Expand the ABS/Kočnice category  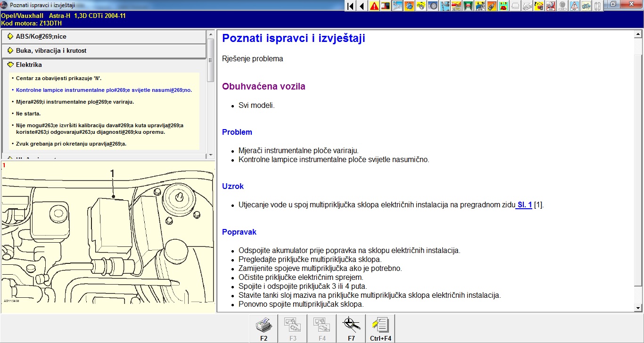[x=104, y=37]
